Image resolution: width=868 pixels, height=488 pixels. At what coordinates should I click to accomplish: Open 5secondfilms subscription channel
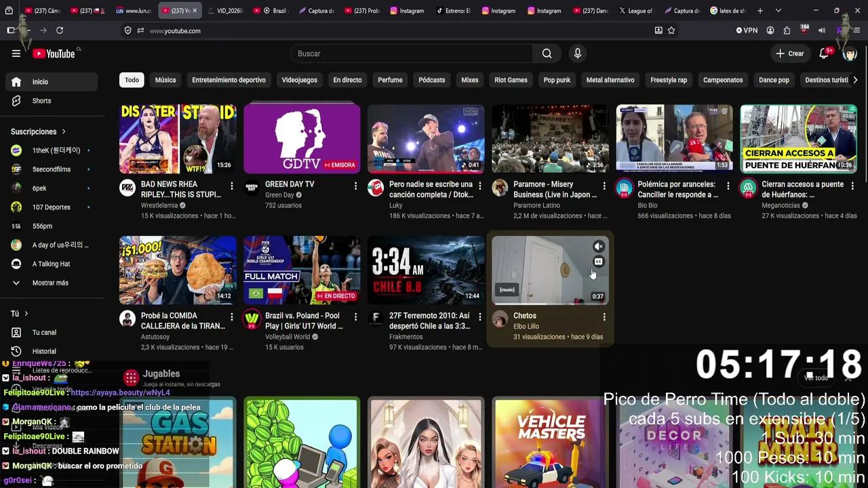tap(52, 169)
